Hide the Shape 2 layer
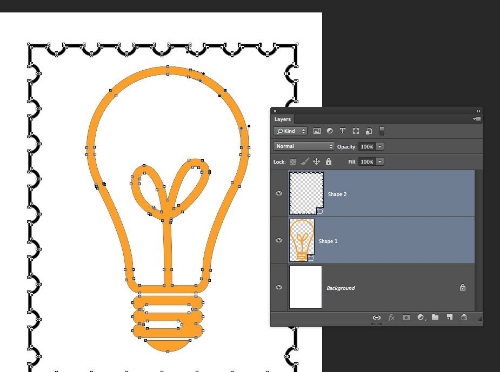 coord(279,193)
